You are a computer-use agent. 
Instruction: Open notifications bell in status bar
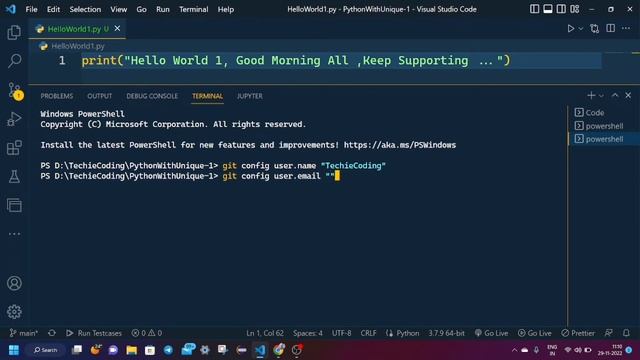627,333
